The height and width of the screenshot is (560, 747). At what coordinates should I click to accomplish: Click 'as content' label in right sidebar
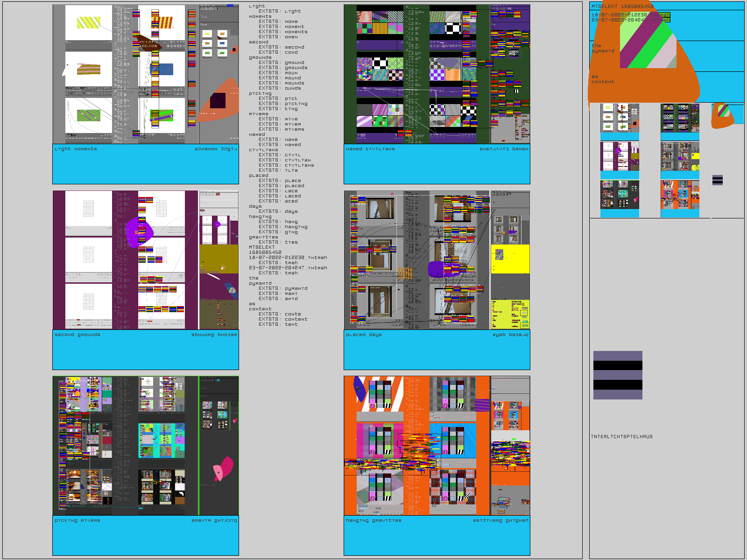[603, 79]
